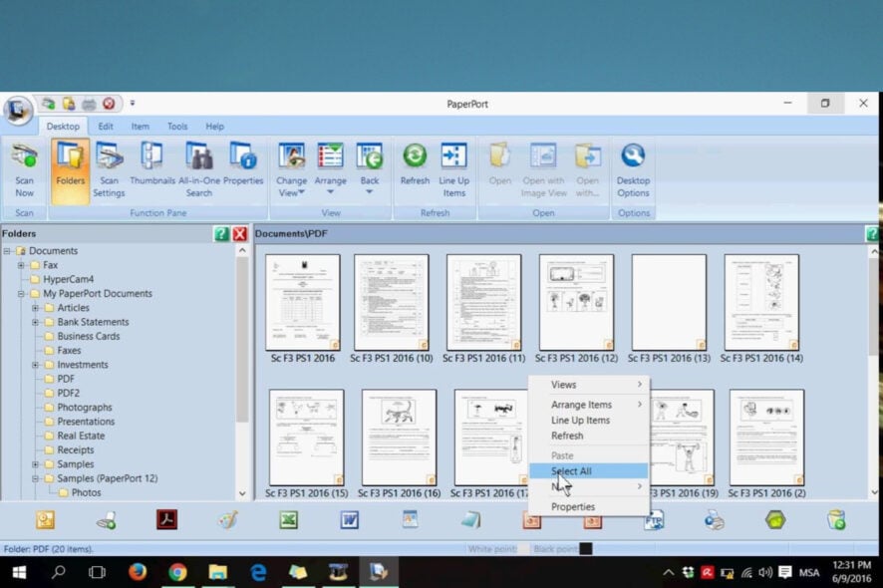The width and height of the screenshot is (883, 588).
Task: Choose Select All in context menu
Action: [589, 470]
